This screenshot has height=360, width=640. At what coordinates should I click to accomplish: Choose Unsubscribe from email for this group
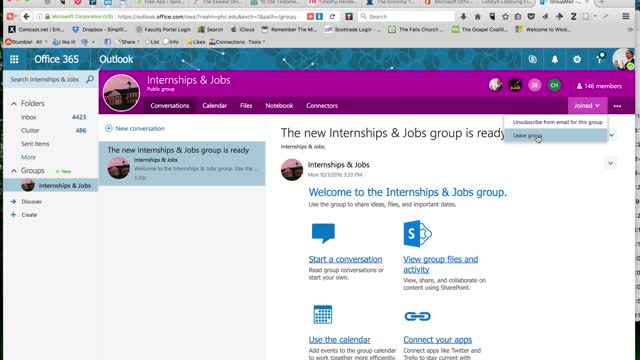(x=557, y=122)
